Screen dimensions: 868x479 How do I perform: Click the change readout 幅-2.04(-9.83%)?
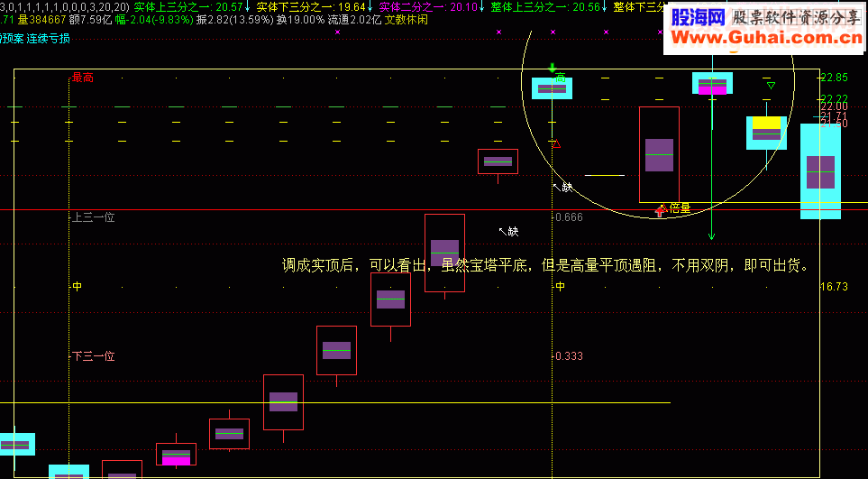[155, 20]
